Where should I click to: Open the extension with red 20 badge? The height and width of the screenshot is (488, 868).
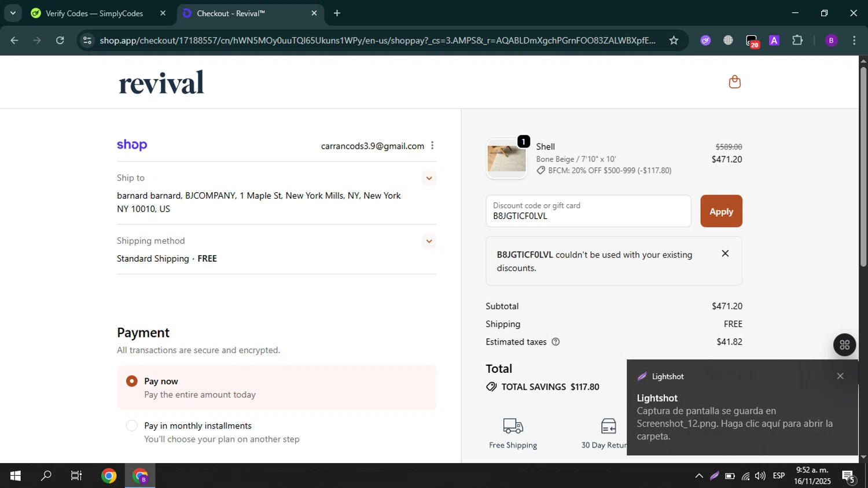pyautogui.click(x=752, y=41)
